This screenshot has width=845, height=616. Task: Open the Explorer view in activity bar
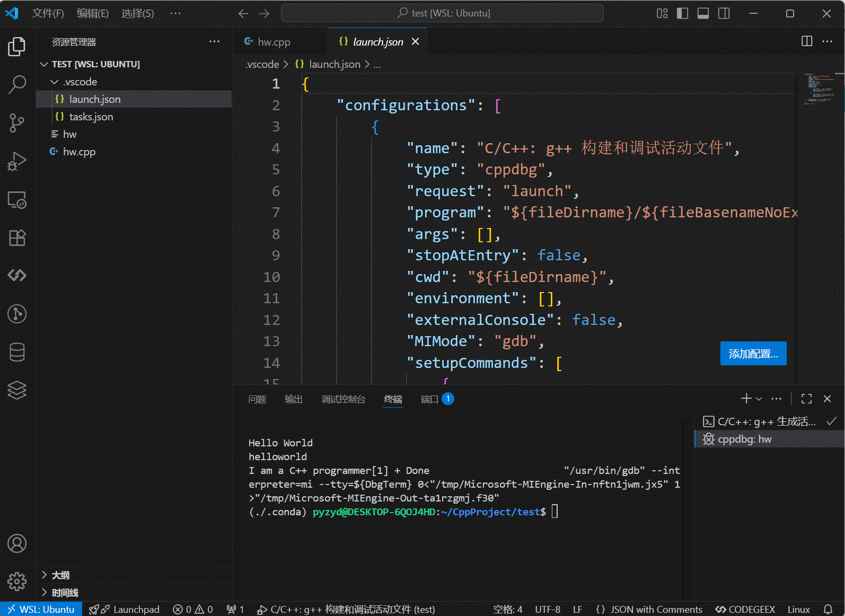coord(17,47)
